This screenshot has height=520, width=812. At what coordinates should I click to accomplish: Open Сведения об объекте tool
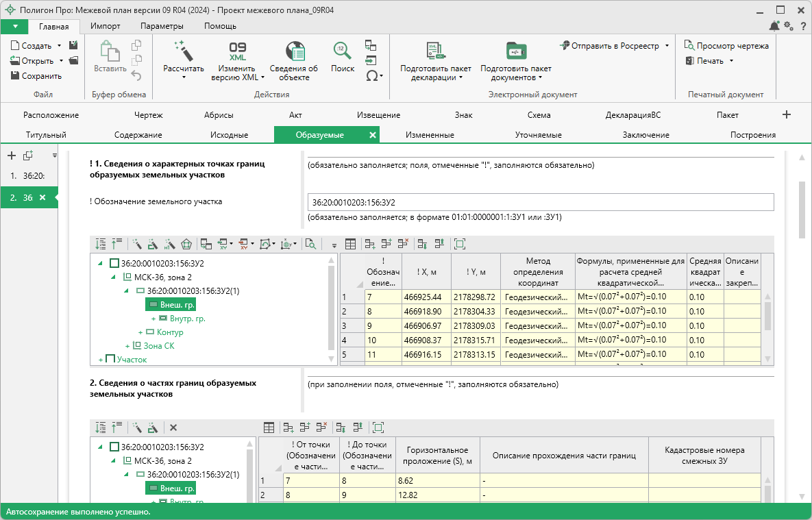click(x=293, y=52)
